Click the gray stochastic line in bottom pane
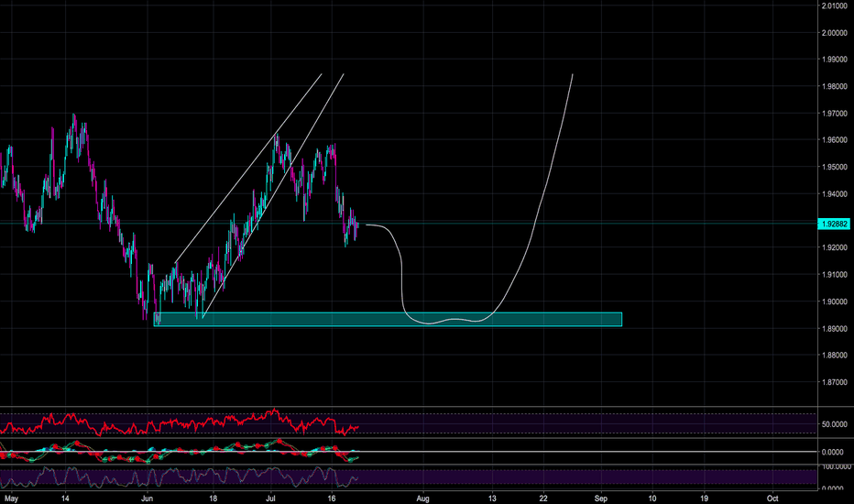854x504 pixels. coord(180,477)
